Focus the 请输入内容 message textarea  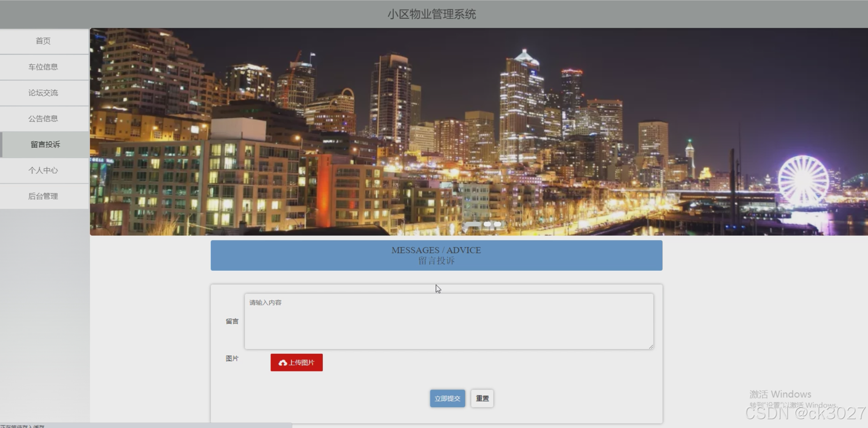[x=448, y=321]
